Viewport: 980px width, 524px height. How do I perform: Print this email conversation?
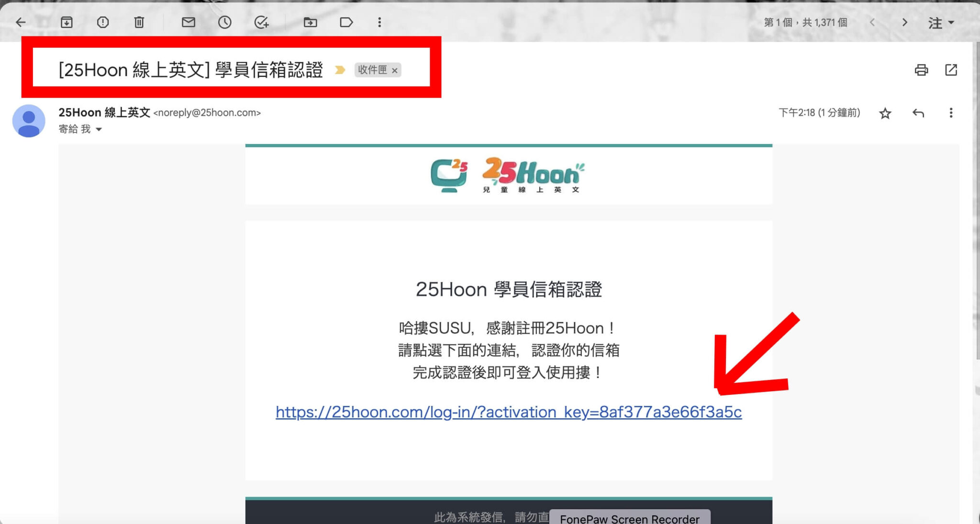(x=921, y=70)
